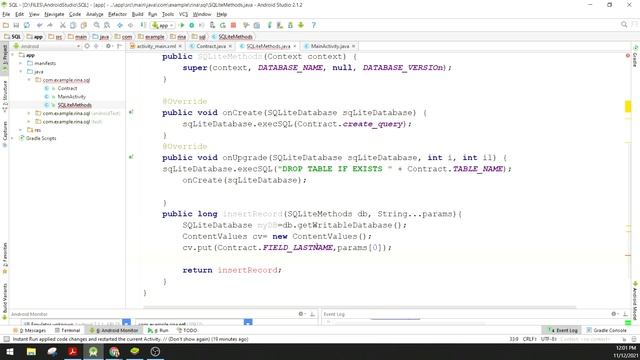Viewport: 640px width, 360px height.
Task: Click the Paste toolbar icon
Action: (84, 25)
